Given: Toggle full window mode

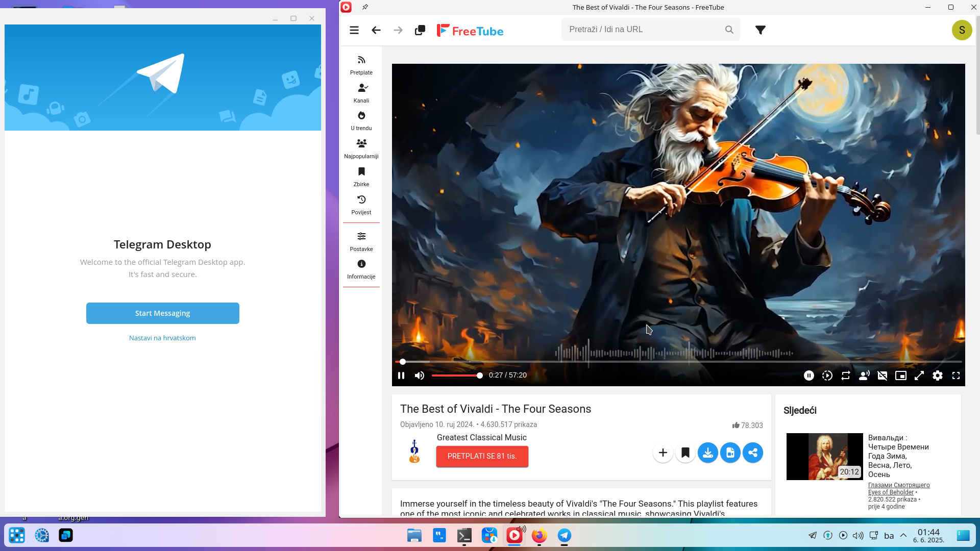Looking at the screenshot, I should (x=919, y=375).
